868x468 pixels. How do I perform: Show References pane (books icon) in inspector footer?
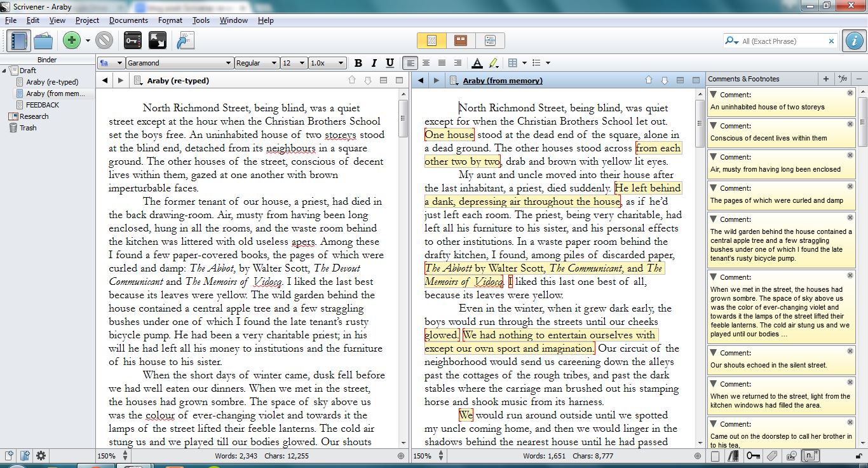[x=734, y=456]
